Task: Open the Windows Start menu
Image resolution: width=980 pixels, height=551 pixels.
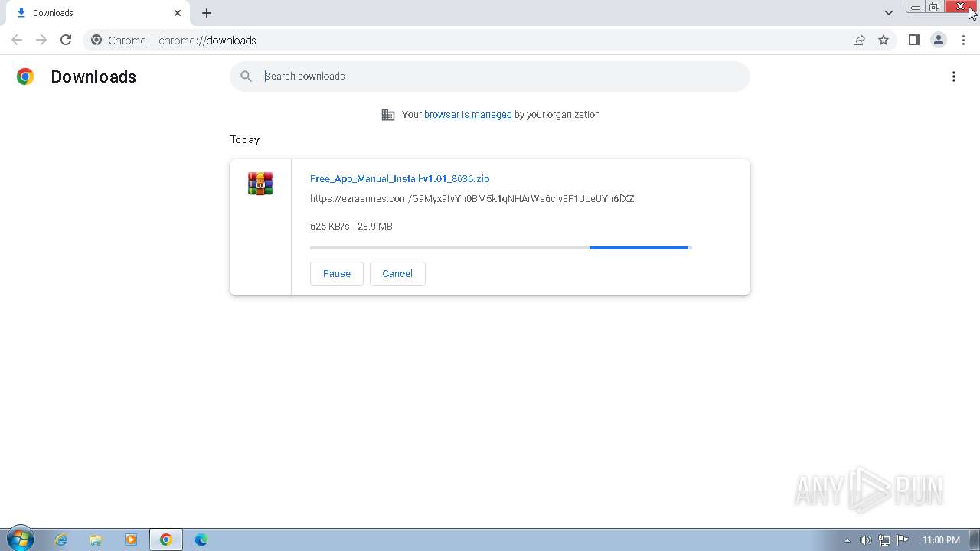Action: coord(19,540)
